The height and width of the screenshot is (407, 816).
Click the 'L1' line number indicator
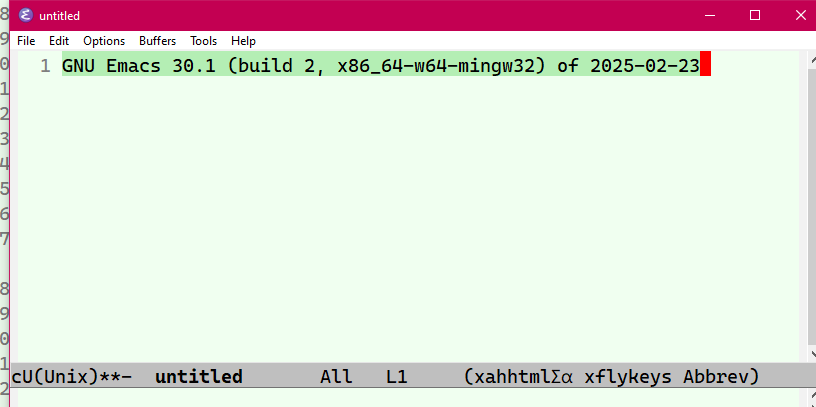pos(397,376)
